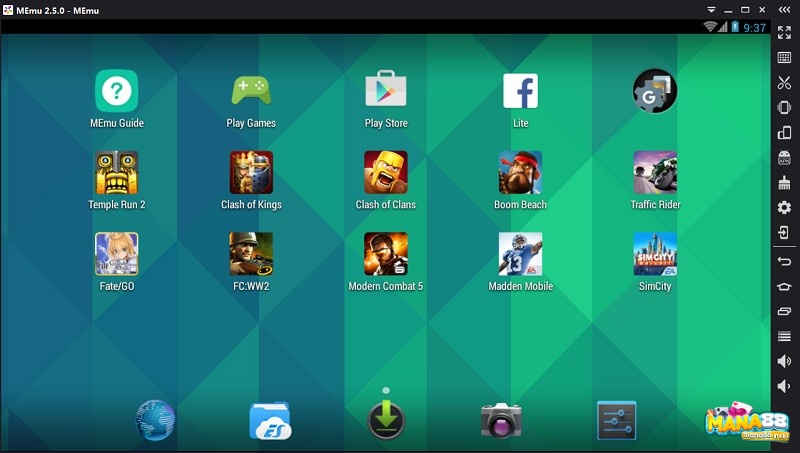Open Madden Mobile game

520,254
